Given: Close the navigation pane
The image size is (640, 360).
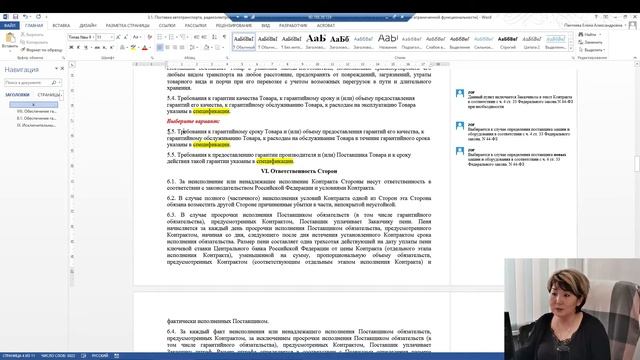Looking at the screenshot, I should [62, 69].
